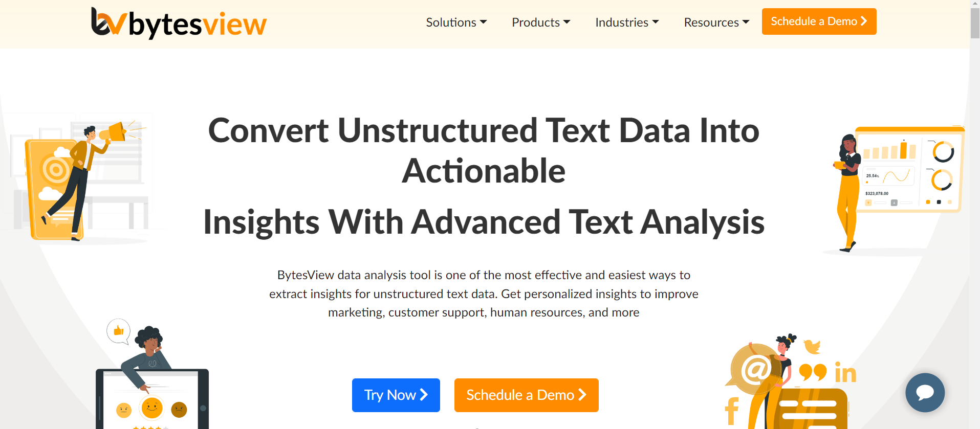Open the chat bubble widget
Viewport: 980px width, 429px height.
tap(925, 393)
